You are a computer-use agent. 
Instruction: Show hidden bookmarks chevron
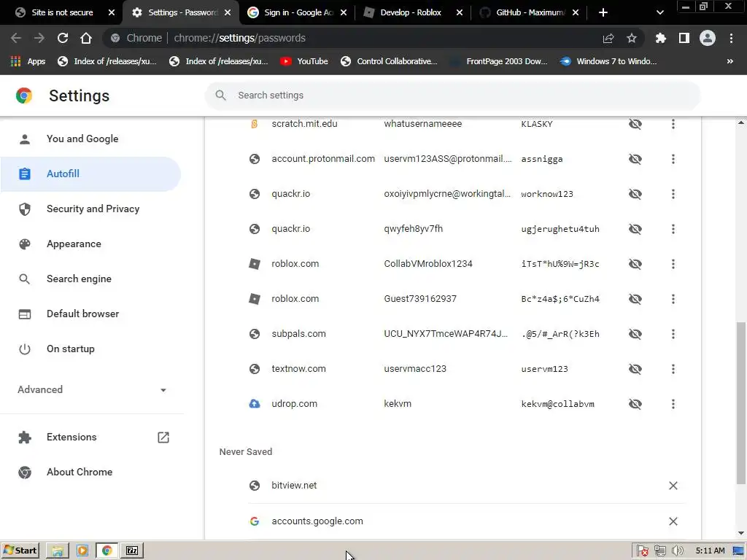(729, 61)
